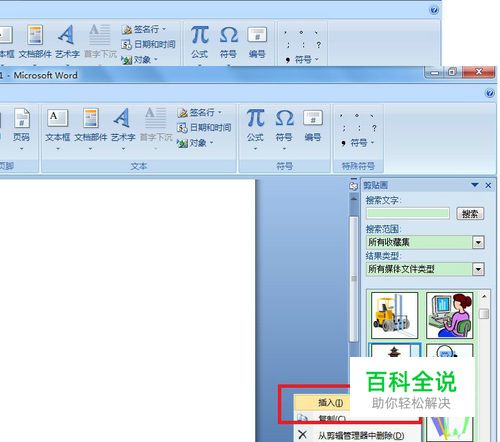
Task: Expand the 所有收藏集 search scope dropdown
Action: point(478,242)
